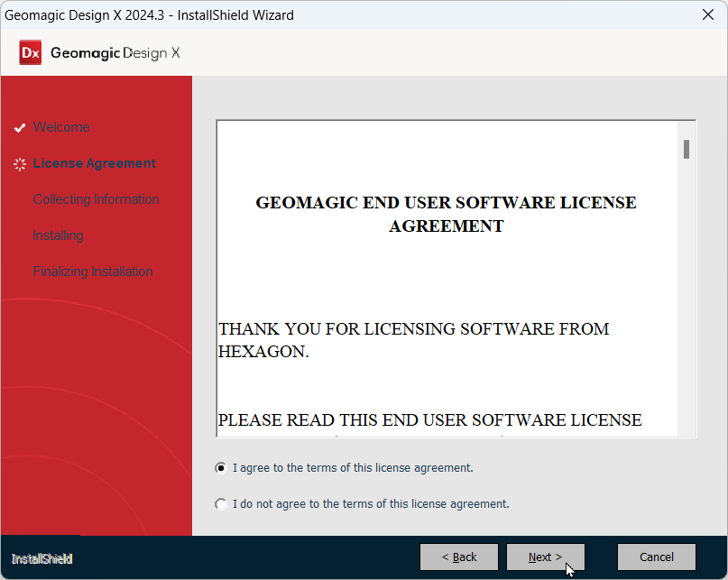728x580 pixels.
Task: Click the Collecting Information step label
Action: point(97,199)
